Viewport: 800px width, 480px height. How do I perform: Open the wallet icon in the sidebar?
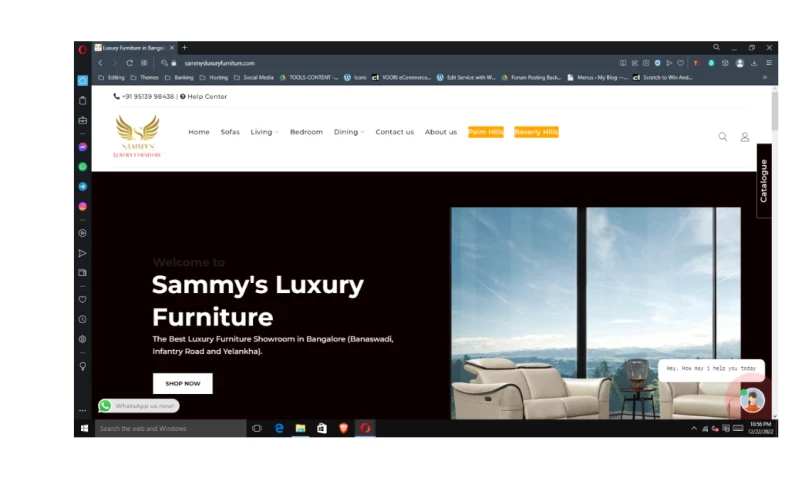[83, 273]
